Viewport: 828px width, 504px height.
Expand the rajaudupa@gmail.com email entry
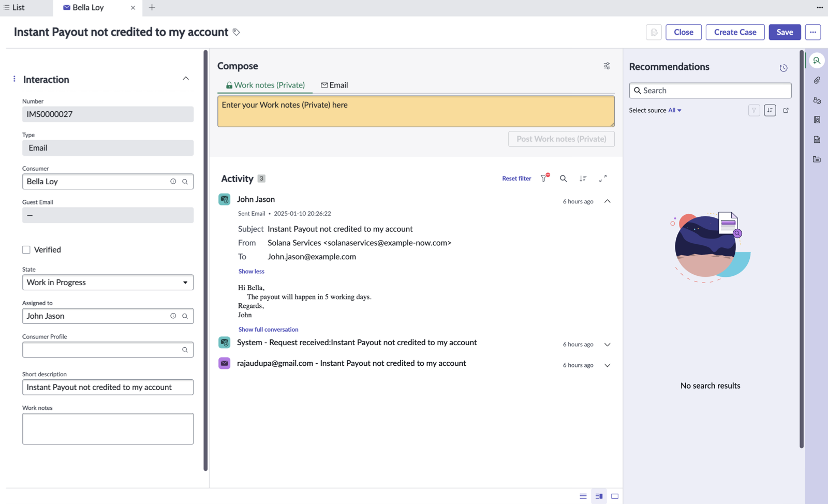(x=608, y=365)
